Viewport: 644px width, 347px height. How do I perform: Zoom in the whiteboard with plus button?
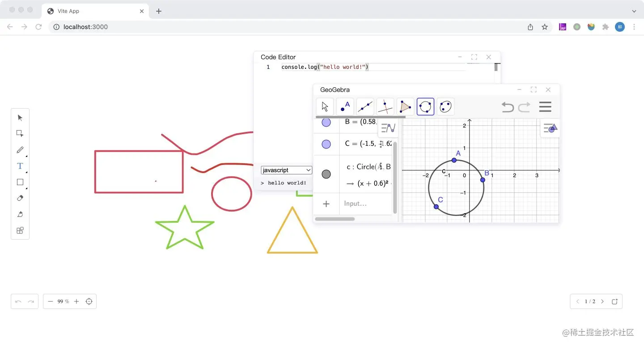[x=76, y=301]
